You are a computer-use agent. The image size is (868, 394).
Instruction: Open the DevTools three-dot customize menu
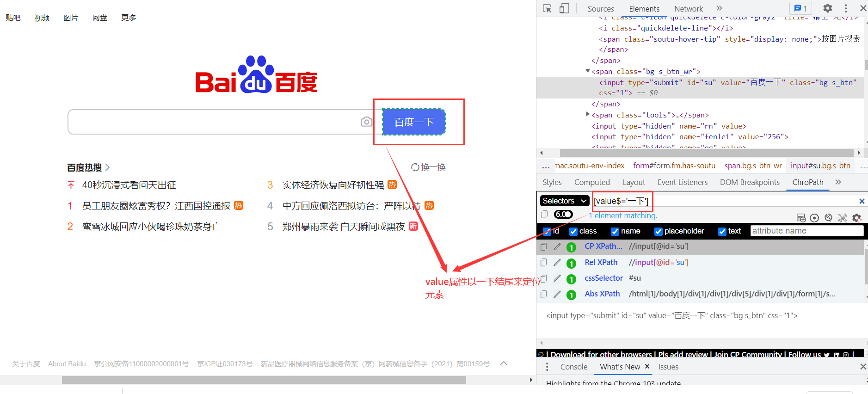(846, 8)
